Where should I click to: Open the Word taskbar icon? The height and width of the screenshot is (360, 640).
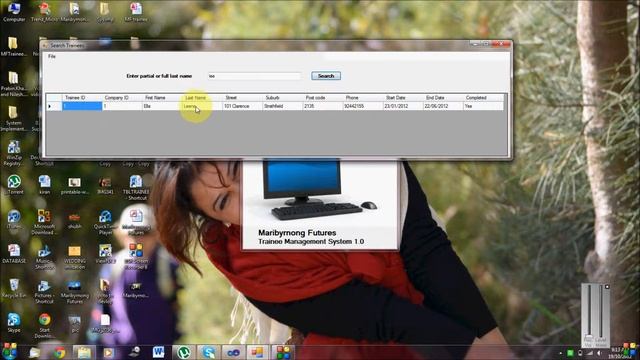click(x=158, y=352)
